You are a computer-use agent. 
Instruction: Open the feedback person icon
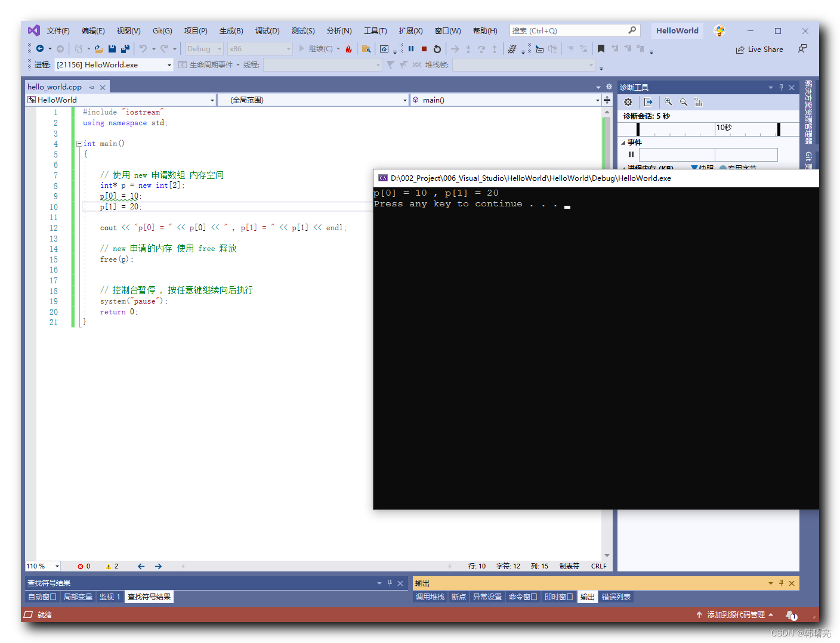click(x=802, y=49)
